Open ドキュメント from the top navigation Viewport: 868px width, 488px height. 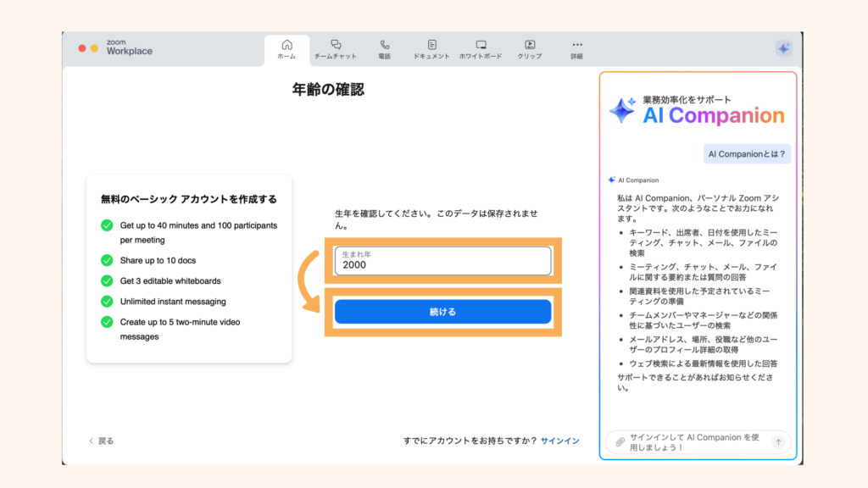pos(432,47)
